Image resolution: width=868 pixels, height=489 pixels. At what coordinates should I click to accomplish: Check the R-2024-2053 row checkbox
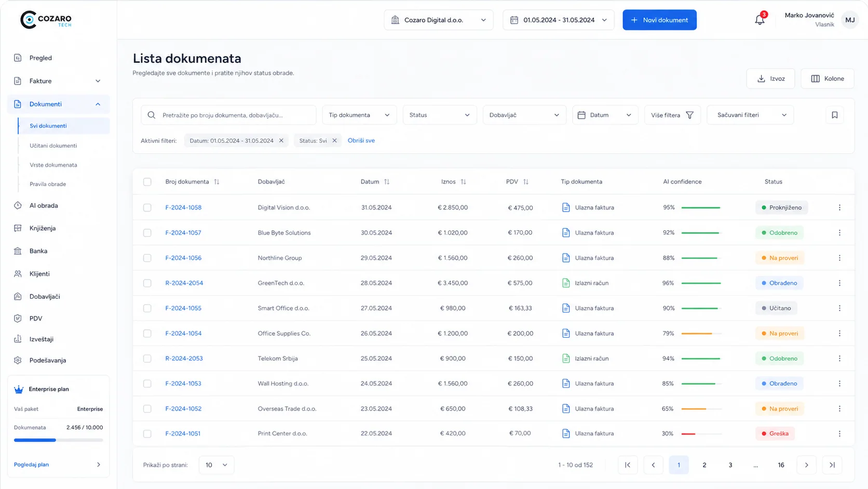pyautogui.click(x=147, y=359)
